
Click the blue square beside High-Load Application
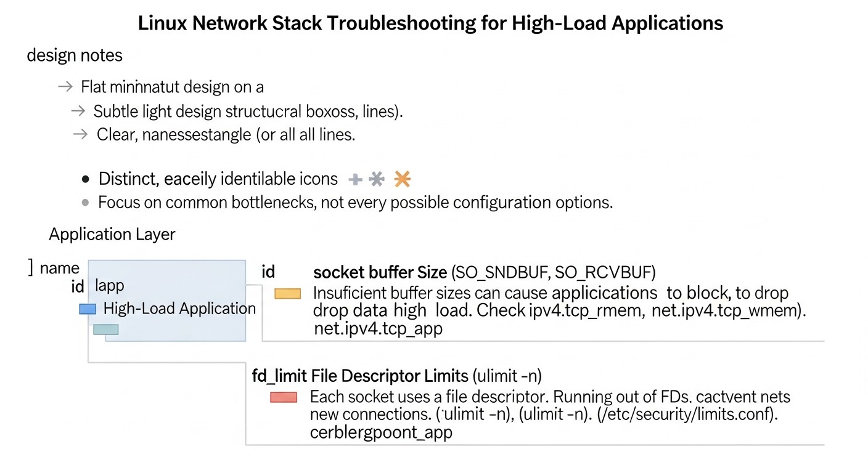click(x=86, y=309)
